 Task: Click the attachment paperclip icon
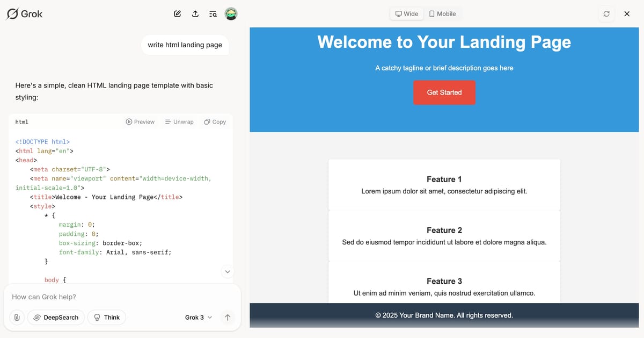pyautogui.click(x=16, y=318)
